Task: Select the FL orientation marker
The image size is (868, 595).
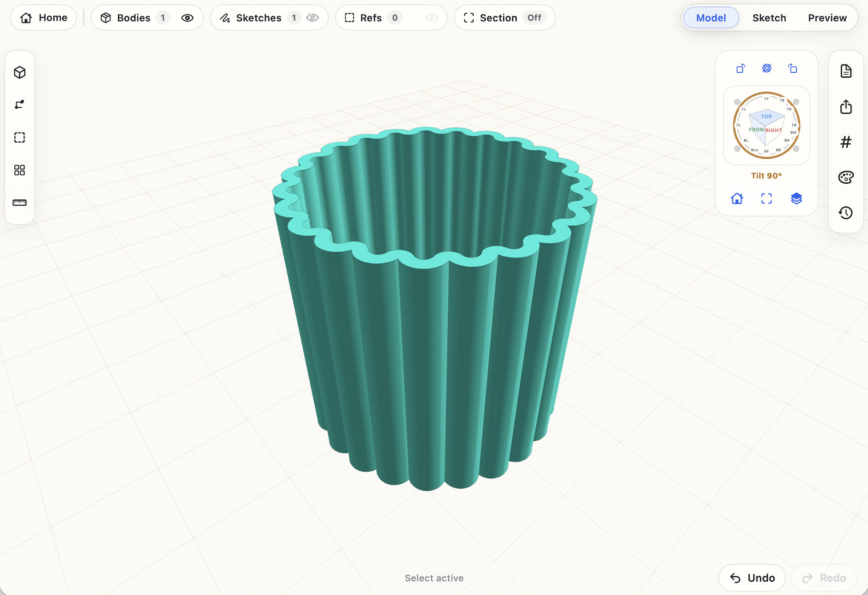Action: click(739, 125)
